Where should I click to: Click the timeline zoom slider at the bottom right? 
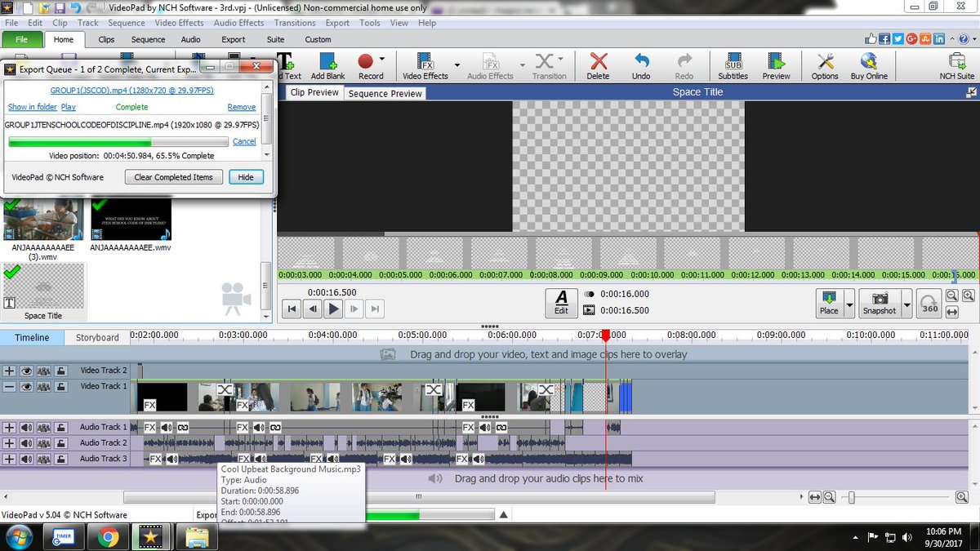[851, 497]
